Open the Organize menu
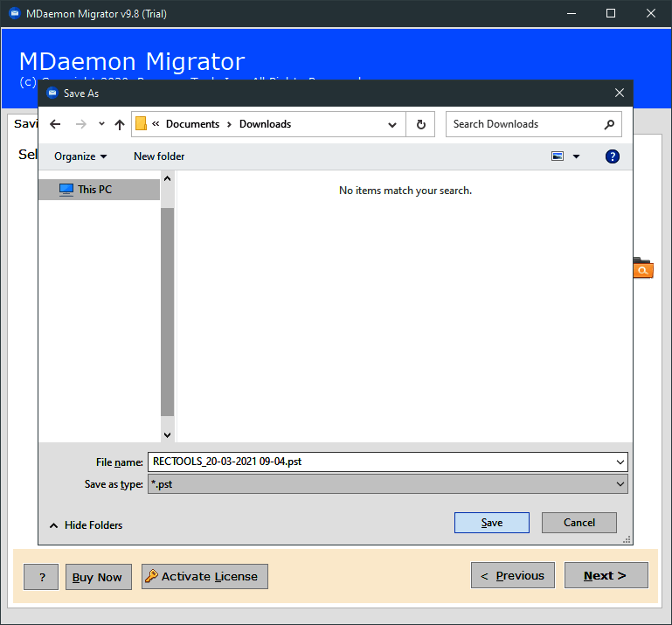The image size is (672, 625). click(x=80, y=156)
